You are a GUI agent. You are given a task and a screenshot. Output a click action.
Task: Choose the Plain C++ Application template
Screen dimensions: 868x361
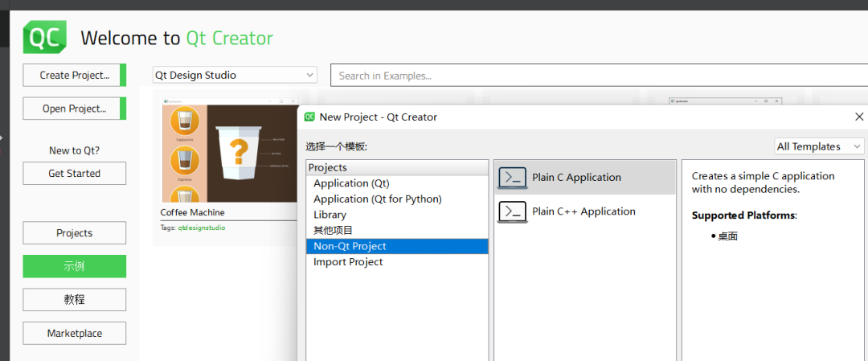pos(585,212)
